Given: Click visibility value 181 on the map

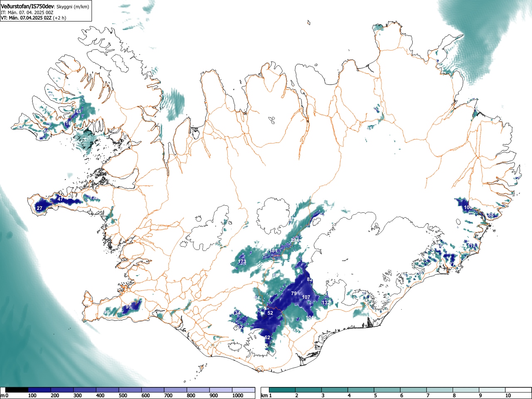Looking at the screenshot, I should coord(273,251).
